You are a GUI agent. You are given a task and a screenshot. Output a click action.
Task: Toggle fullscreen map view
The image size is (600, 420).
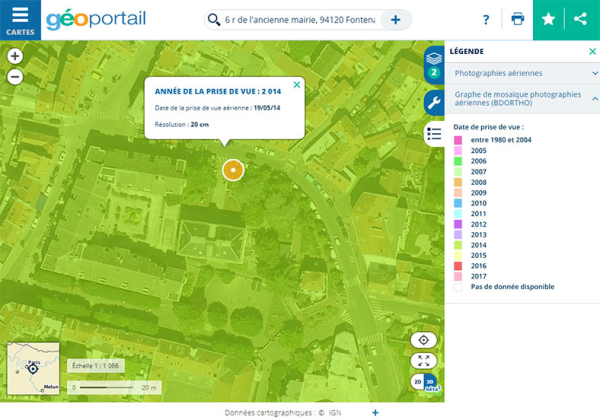(x=424, y=361)
